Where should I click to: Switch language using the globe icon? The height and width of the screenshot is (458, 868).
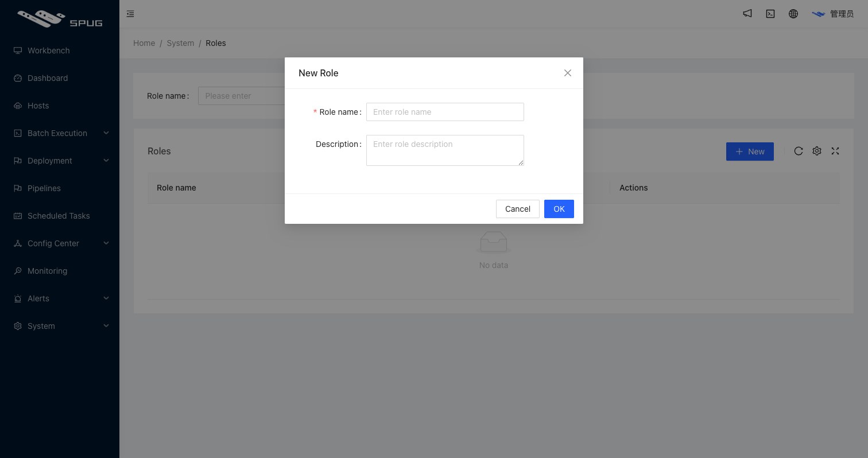tap(793, 14)
